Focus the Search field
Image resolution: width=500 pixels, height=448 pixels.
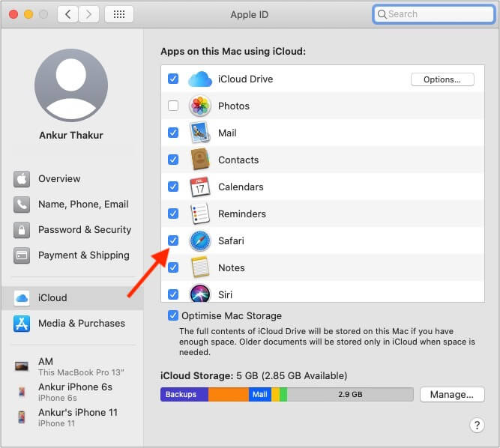(434, 14)
